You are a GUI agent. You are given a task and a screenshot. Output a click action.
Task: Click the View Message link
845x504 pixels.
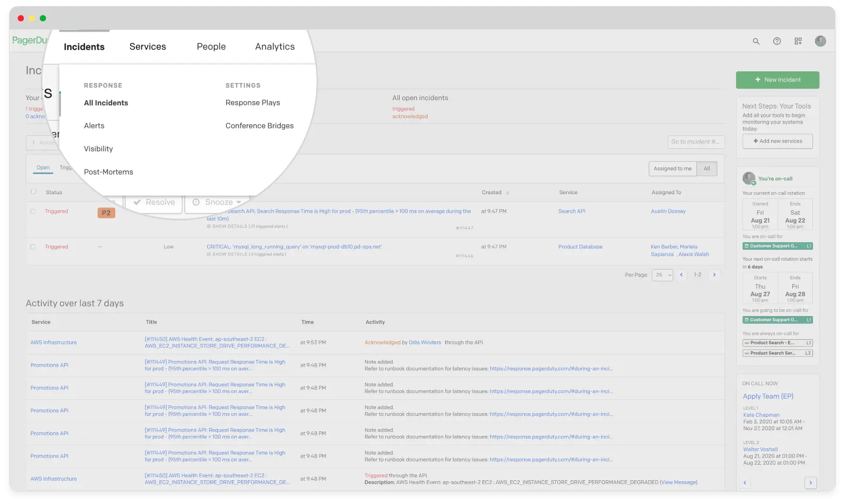point(679,482)
